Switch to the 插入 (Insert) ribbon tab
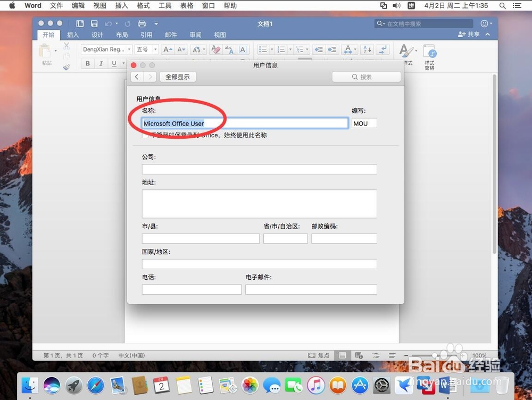This screenshot has width=532, height=400. (x=72, y=35)
